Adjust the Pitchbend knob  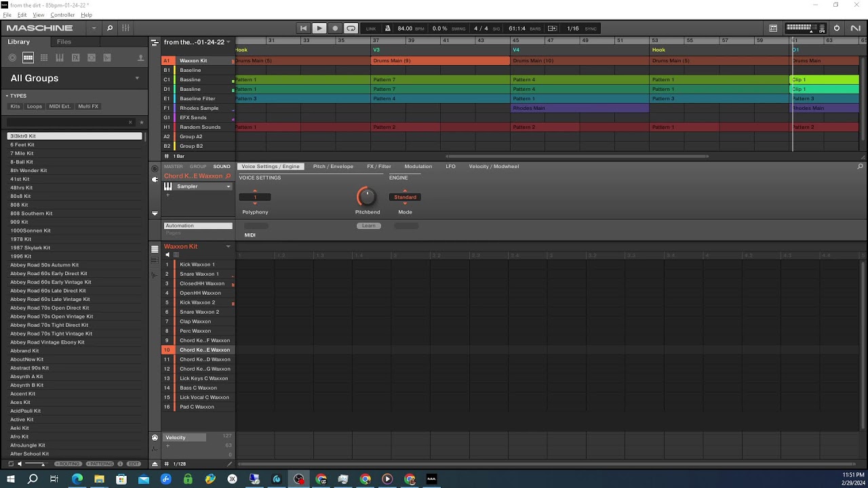[366, 197]
